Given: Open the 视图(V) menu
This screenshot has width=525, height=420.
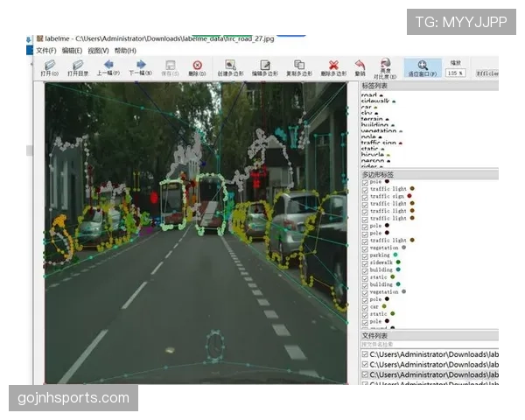Looking at the screenshot, I should pos(98,51).
